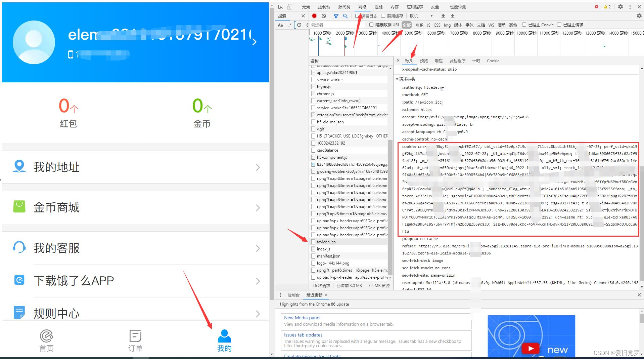Enable 保留日志 preserve log checkbox
The width and height of the screenshot is (644, 359).
pyautogui.click(x=358, y=16)
